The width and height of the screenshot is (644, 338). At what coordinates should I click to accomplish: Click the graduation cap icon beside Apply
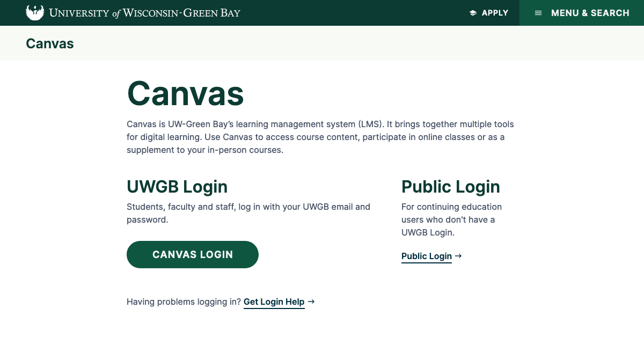click(x=473, y=13)
